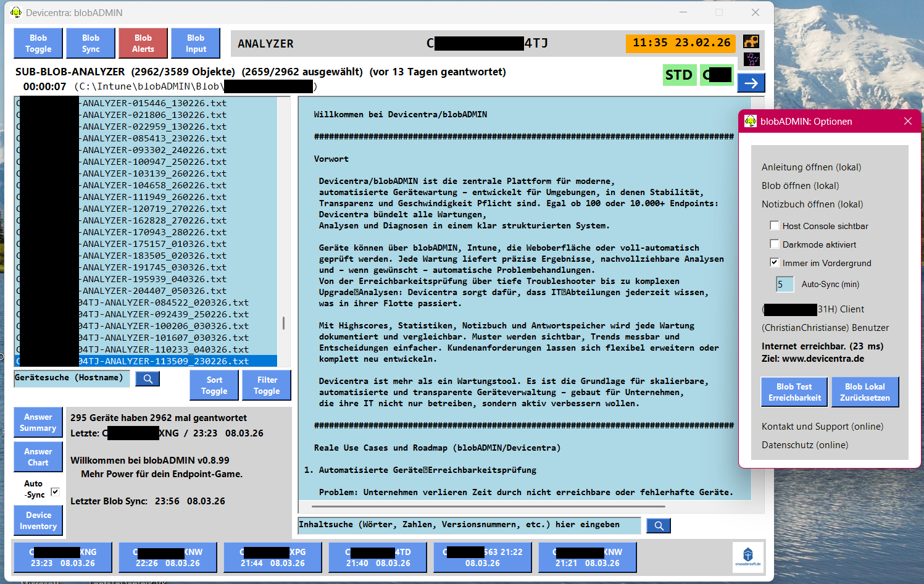Open Blob Alerts

143,43
